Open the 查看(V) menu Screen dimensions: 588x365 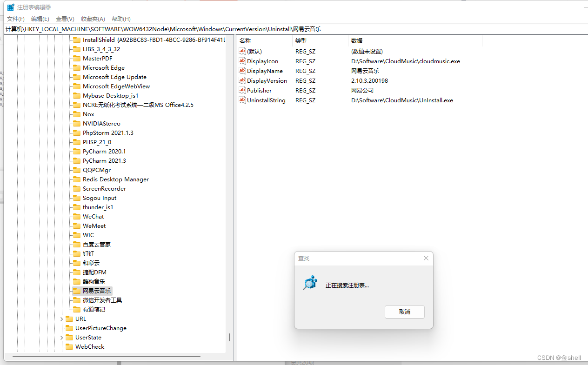tap(65, 19)
